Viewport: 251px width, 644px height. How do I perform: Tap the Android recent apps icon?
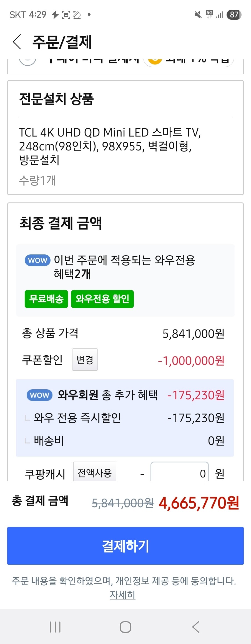pyautogui.click(x=55, y=627)
